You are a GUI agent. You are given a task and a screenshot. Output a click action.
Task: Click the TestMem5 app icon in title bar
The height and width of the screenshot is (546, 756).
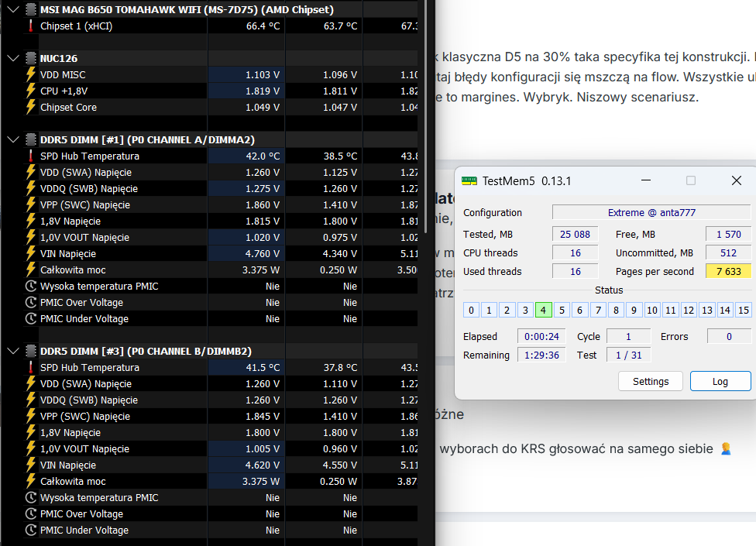pos(469,180)
